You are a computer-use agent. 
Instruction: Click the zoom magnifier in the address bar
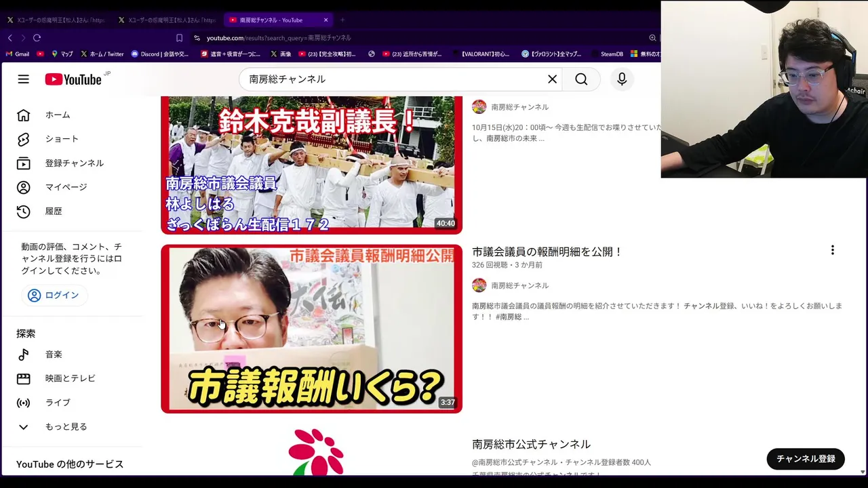click(652, 38)
